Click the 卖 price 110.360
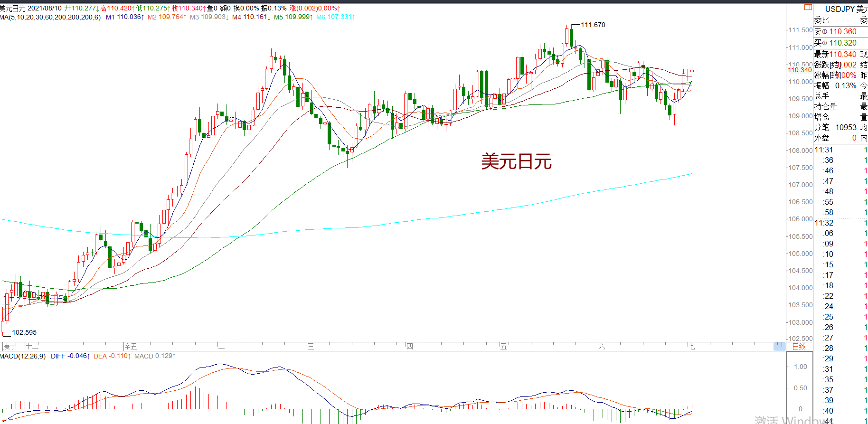This screenshot has width=868, height=424. pyautogui.click(x=843, y=32)
